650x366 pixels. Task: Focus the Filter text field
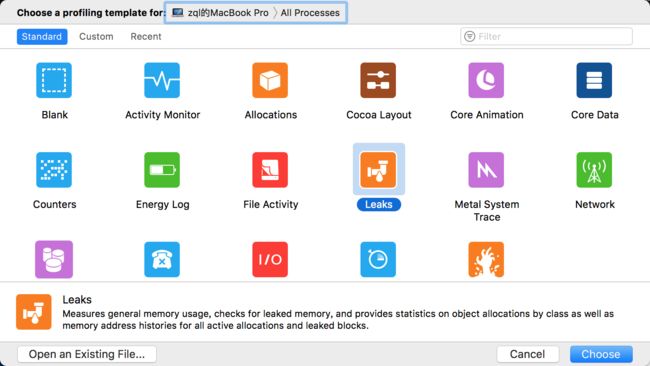click(x=546, y=36)
